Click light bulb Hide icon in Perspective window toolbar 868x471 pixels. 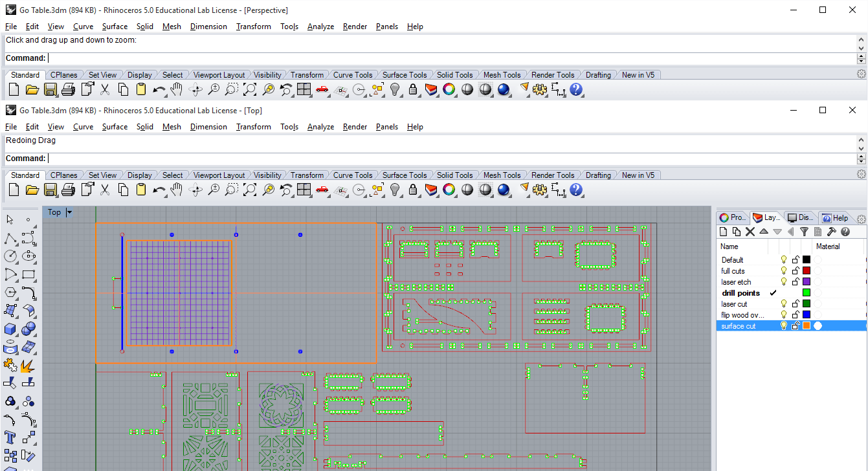pos(395,89)
